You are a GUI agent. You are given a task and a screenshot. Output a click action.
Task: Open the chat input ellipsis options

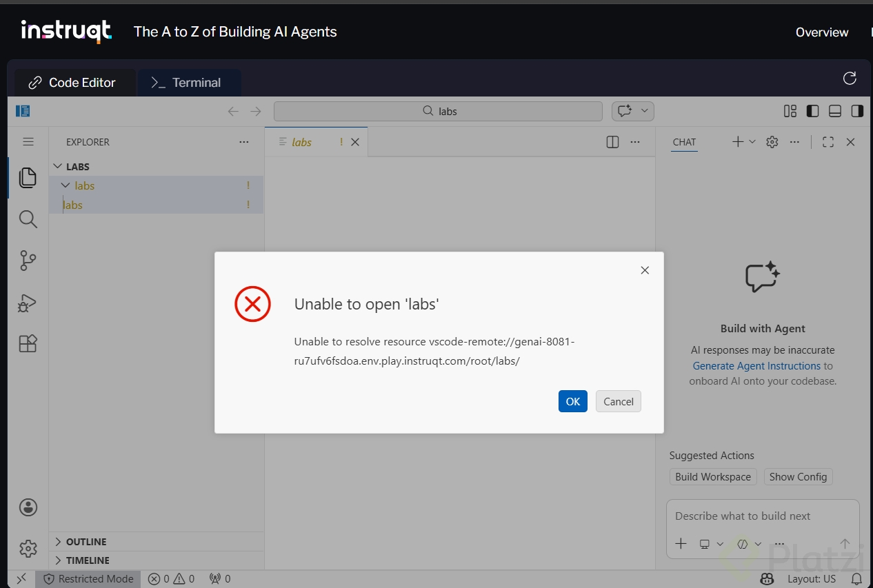coord(779,544)
